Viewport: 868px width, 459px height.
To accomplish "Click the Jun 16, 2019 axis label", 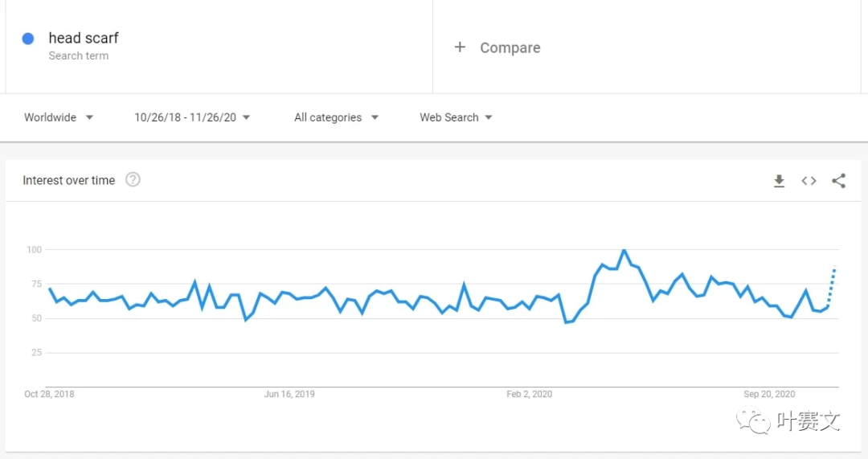I will pyautogui.click(x=289, y=394).
